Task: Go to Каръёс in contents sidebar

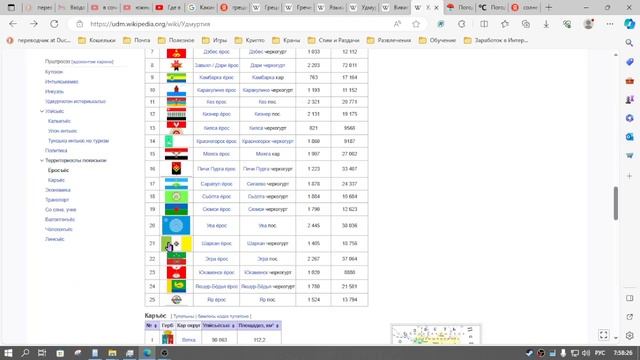Action: point(56,180)
